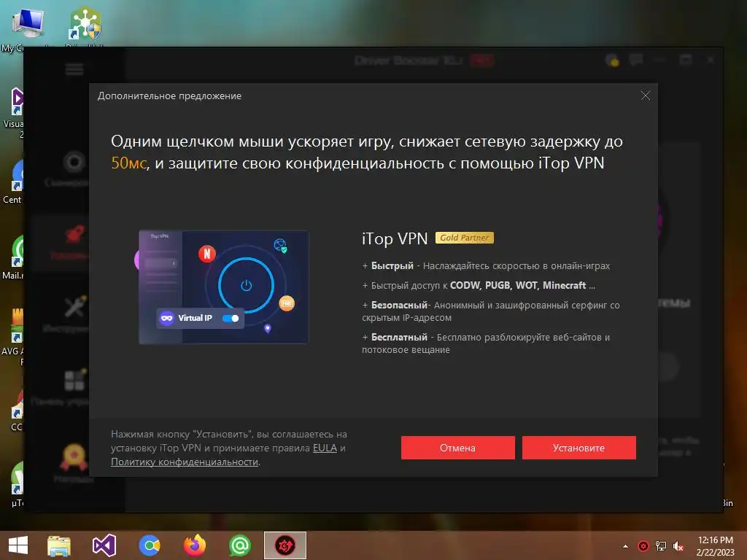
Task: Open the clock showing 12:16 PM
Action: pos(715,546)
